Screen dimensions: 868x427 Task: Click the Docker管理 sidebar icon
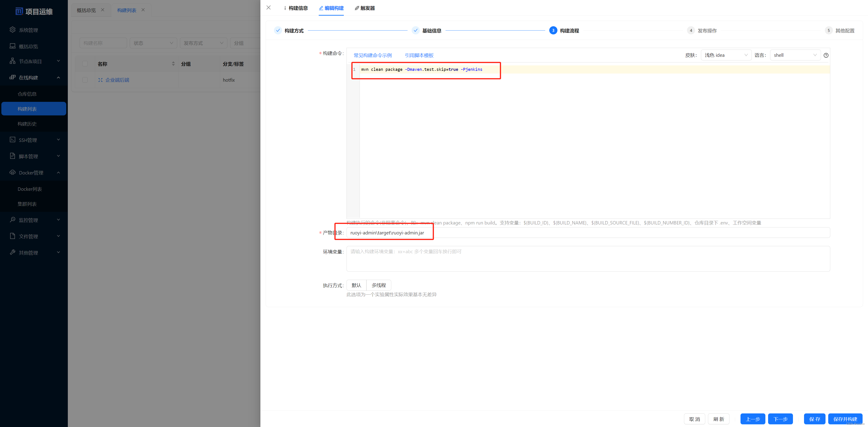coord(12,172)
